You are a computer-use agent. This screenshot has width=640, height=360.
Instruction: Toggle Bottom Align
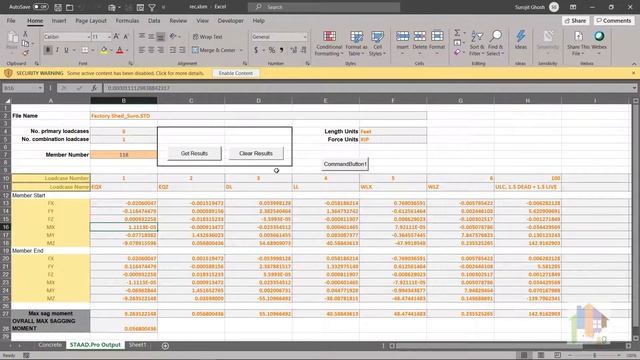[160, 36]
